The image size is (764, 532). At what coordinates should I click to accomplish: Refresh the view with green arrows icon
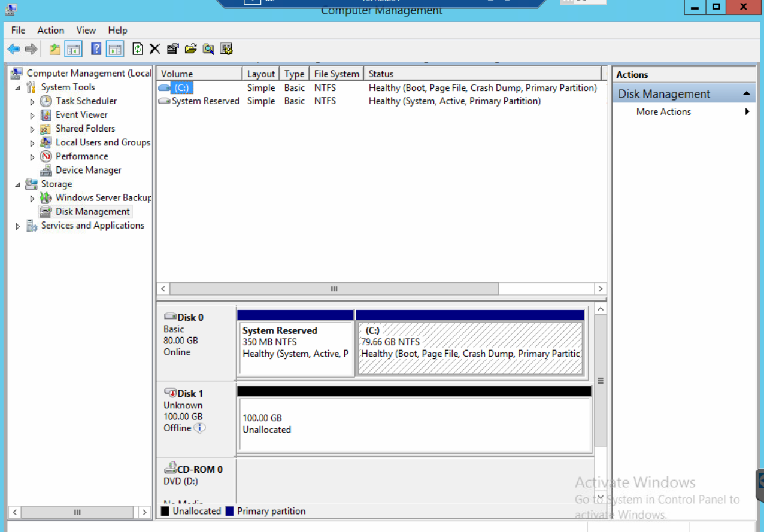point(138,49)
